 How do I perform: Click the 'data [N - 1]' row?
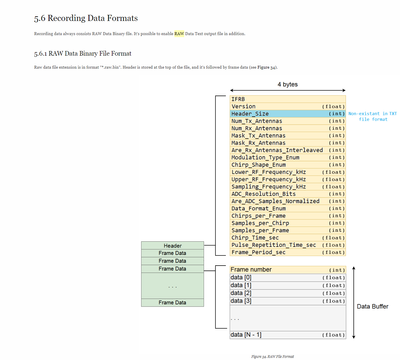coord(288,335)
